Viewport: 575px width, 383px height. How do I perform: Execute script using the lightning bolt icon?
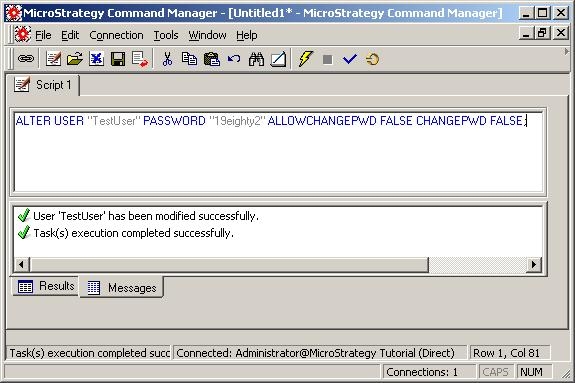click(x=306, y=59)
